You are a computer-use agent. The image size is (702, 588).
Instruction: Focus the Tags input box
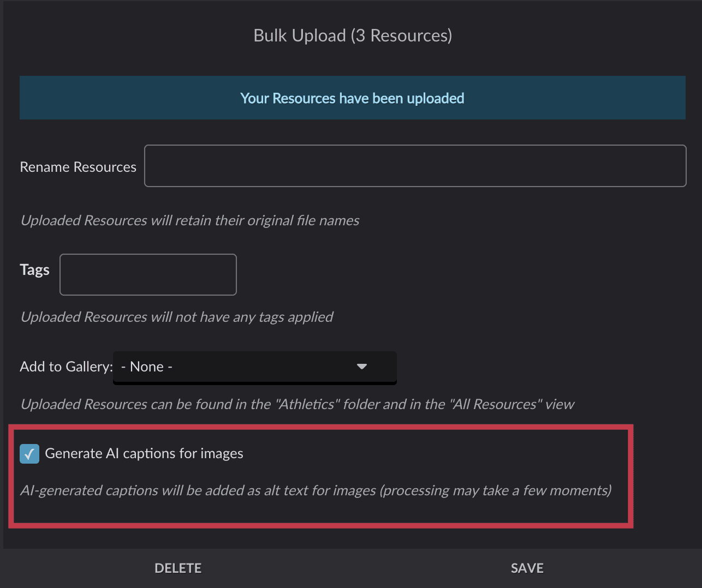[x=148, y=274]
